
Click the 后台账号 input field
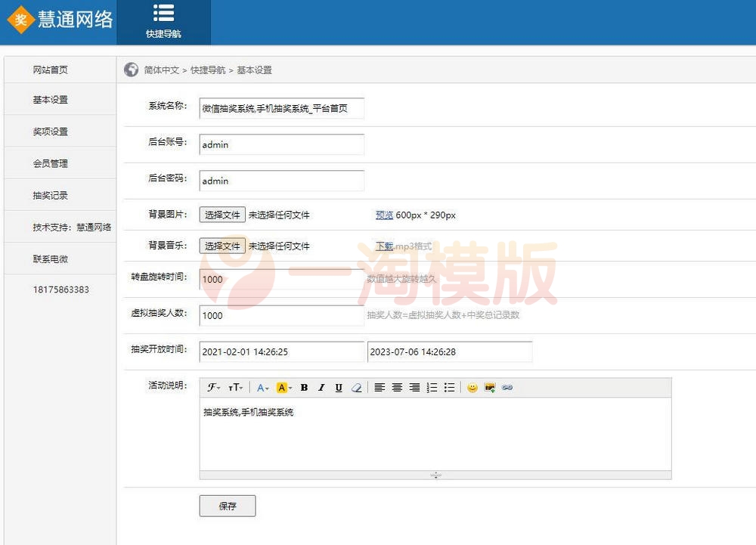pos(281,144)
